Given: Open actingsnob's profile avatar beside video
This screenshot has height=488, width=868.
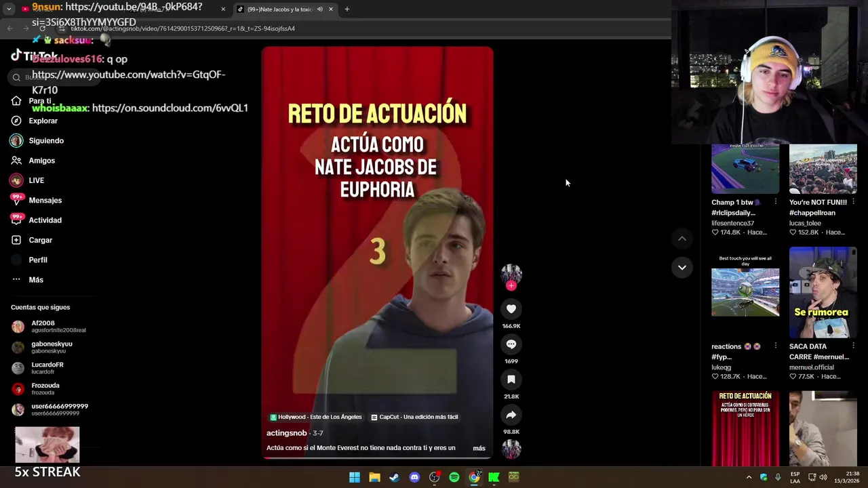Looking at the screenshot, I should [511, 274].
